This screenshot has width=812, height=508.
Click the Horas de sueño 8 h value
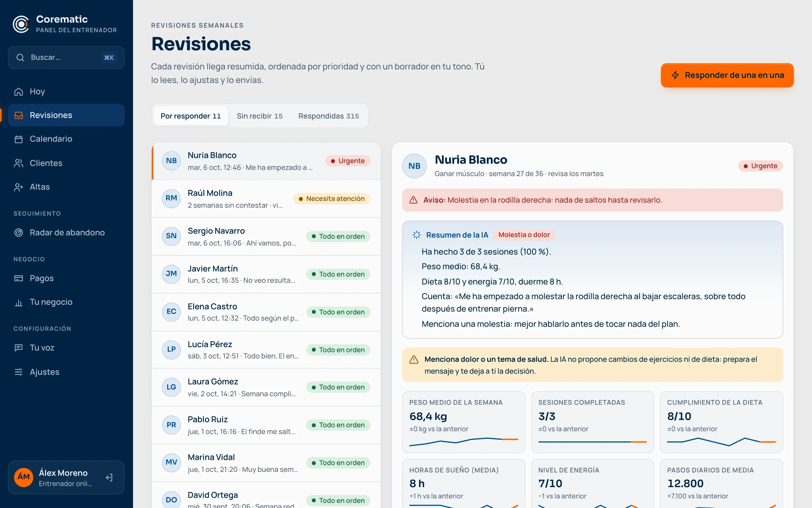pos(417,483)
